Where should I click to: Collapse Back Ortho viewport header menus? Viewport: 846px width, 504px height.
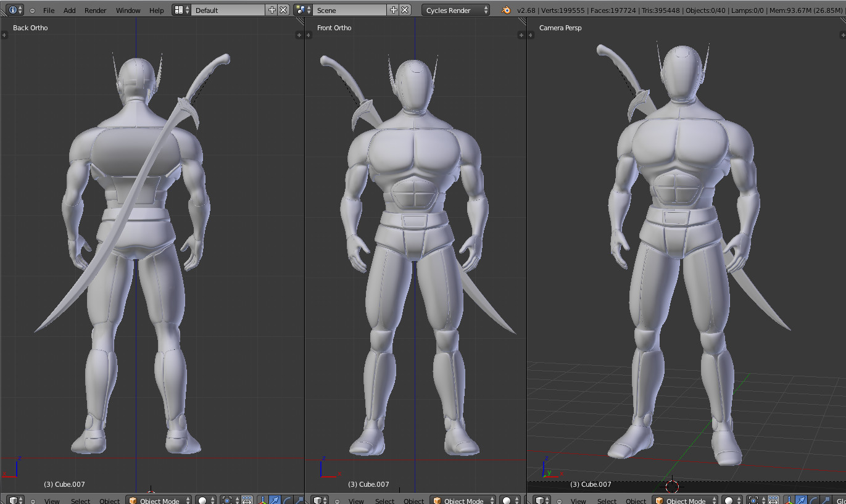[x=32, y=501]
